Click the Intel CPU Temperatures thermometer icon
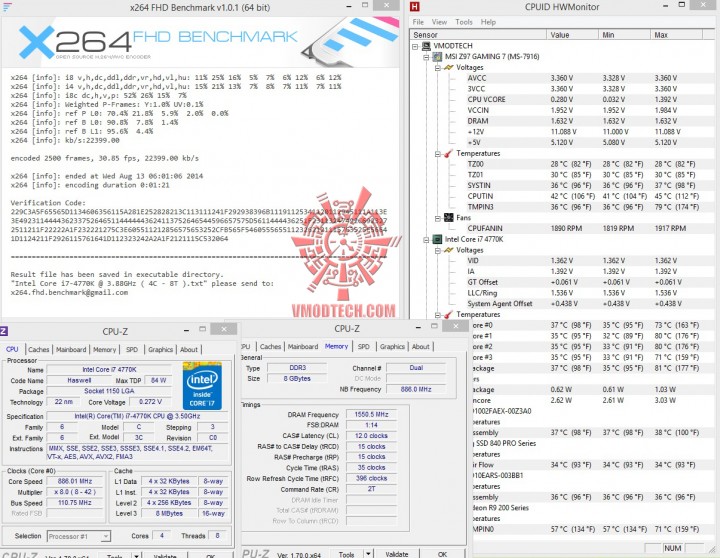 tap(449, 315)
